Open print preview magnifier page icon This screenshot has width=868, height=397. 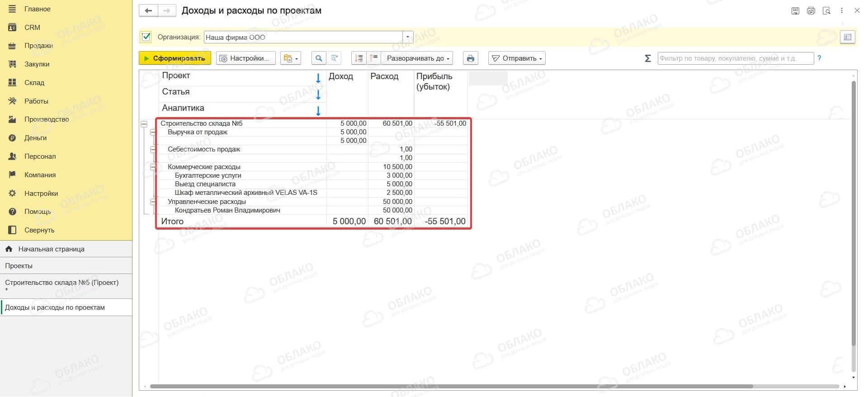(x=826, y=11)
